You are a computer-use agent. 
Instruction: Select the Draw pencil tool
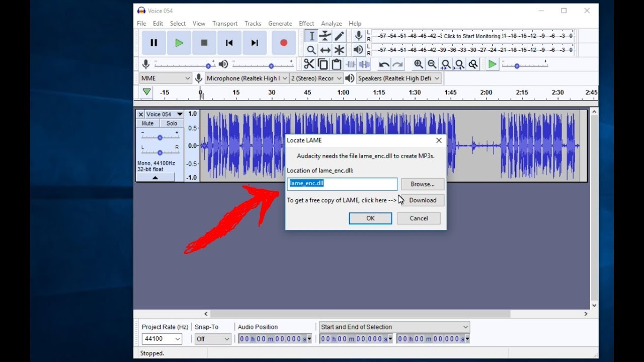click(340, 36)
